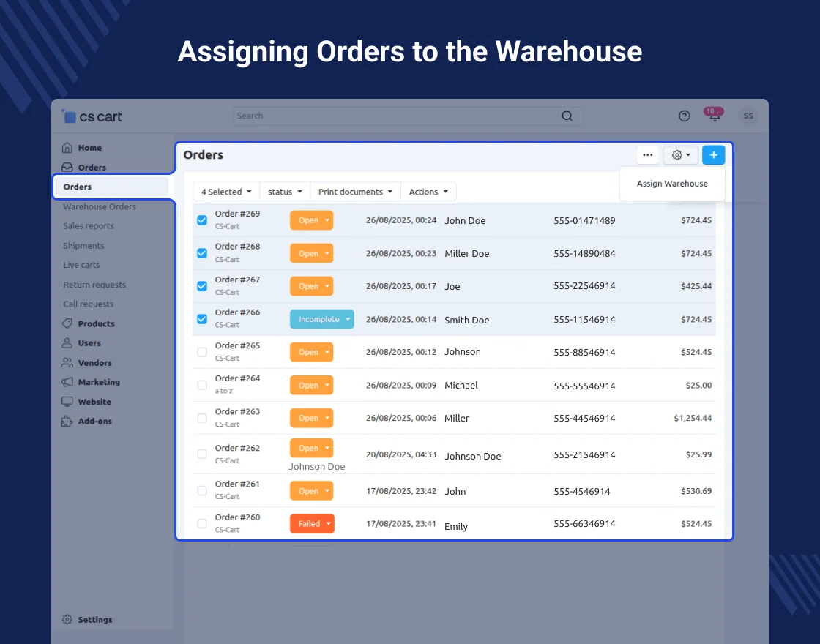Open the notifications bell icon

715,116
